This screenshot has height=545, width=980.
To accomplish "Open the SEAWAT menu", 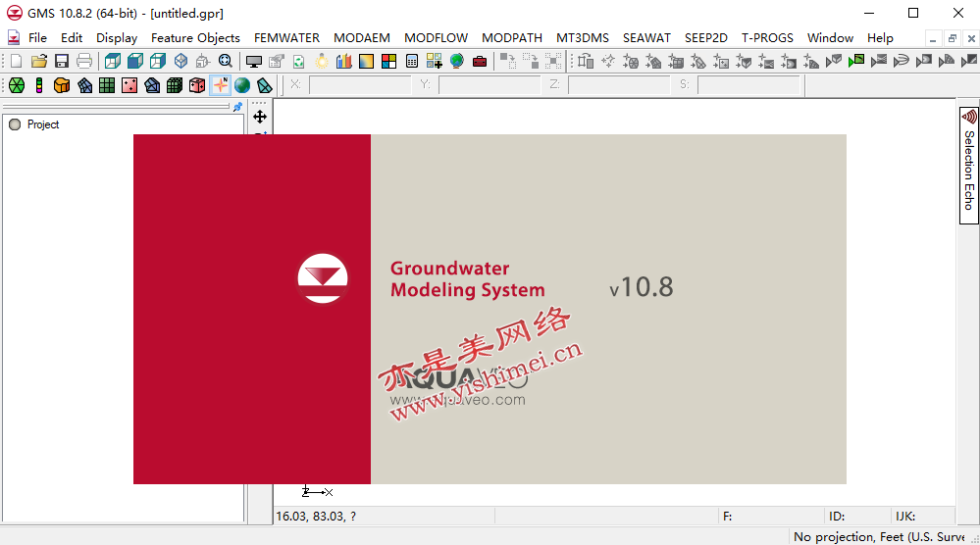I will coord(646,38).
